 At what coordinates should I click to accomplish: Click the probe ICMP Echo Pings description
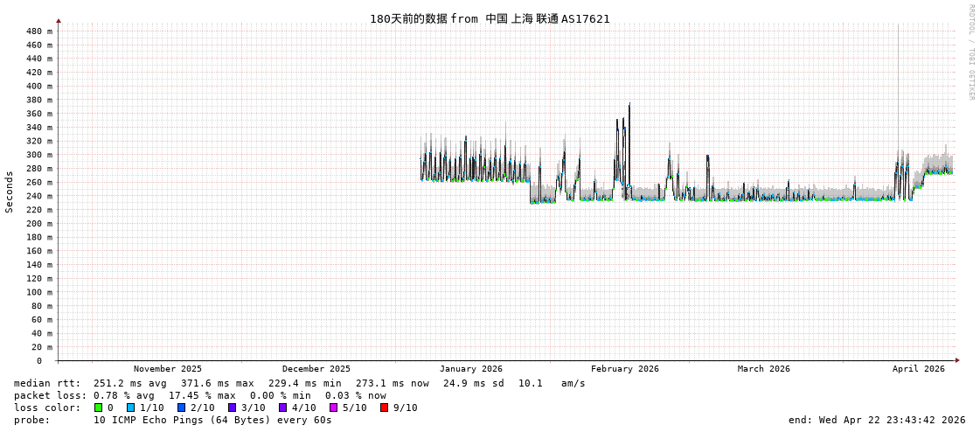212,420
